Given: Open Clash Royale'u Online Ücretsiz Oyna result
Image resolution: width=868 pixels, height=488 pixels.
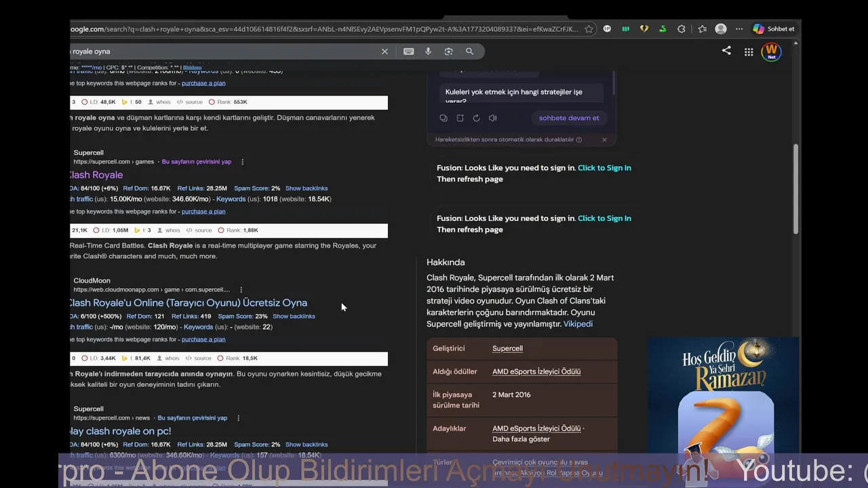Looking at the screenshot, I should pyautogui.click(x=188, y=303).
